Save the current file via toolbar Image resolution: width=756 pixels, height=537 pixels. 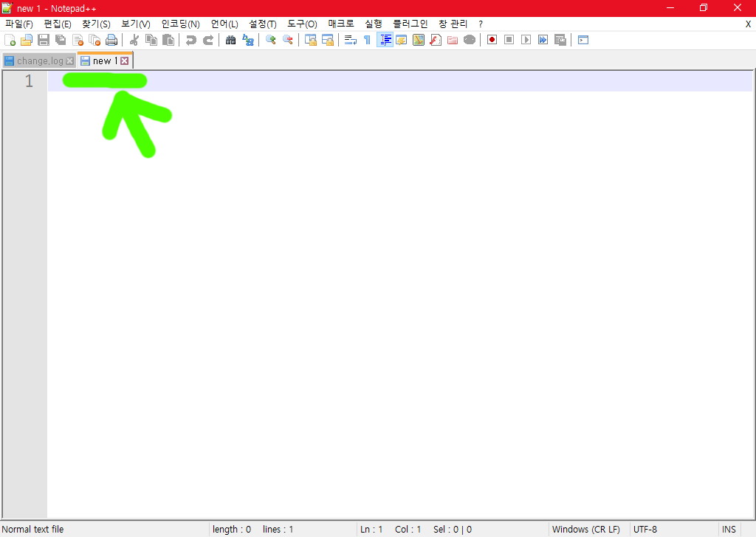click(x=44, y=40)
